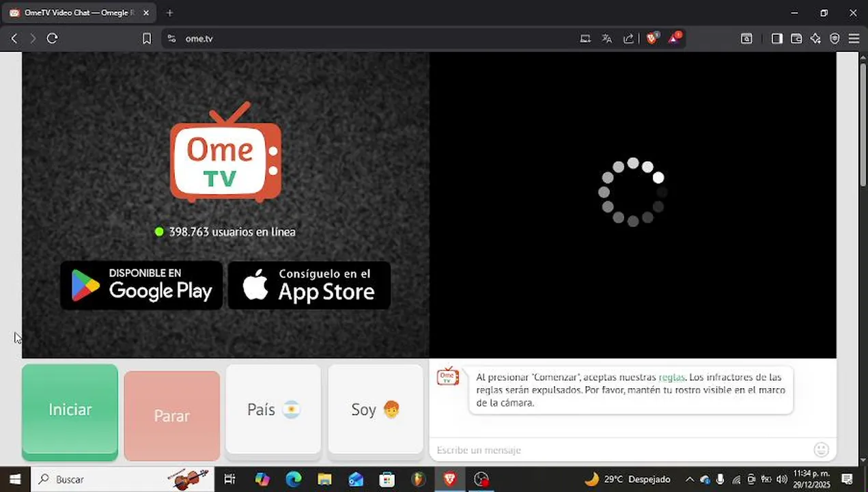Open the reglas link in chat message

pyautogui.click(x=671, y=377)
